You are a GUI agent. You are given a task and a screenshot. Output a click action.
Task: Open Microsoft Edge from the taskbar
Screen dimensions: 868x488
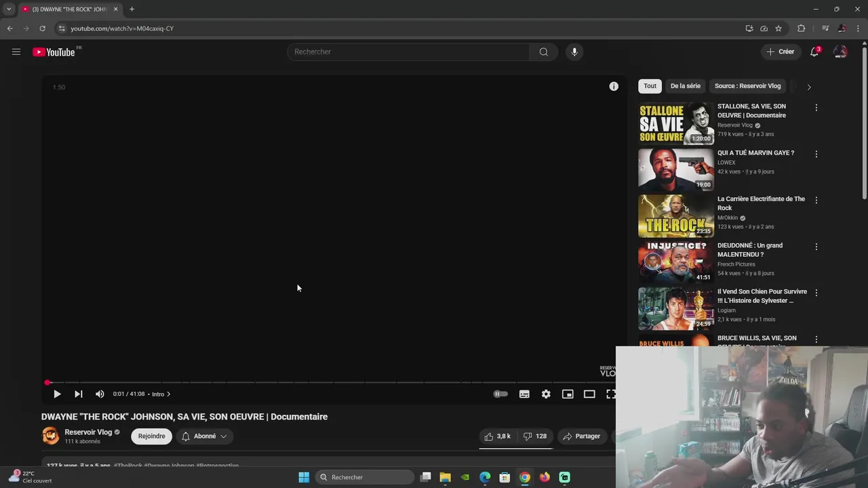[x=485, y=477]
